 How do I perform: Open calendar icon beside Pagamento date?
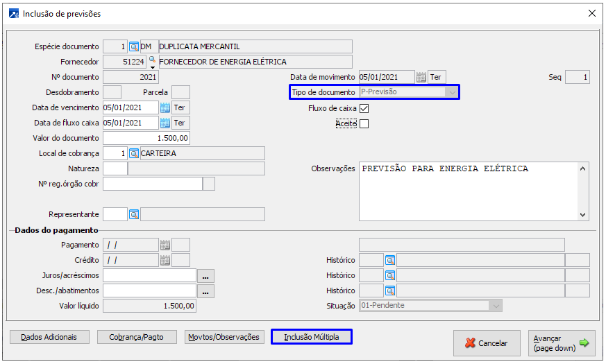point(165,245)
